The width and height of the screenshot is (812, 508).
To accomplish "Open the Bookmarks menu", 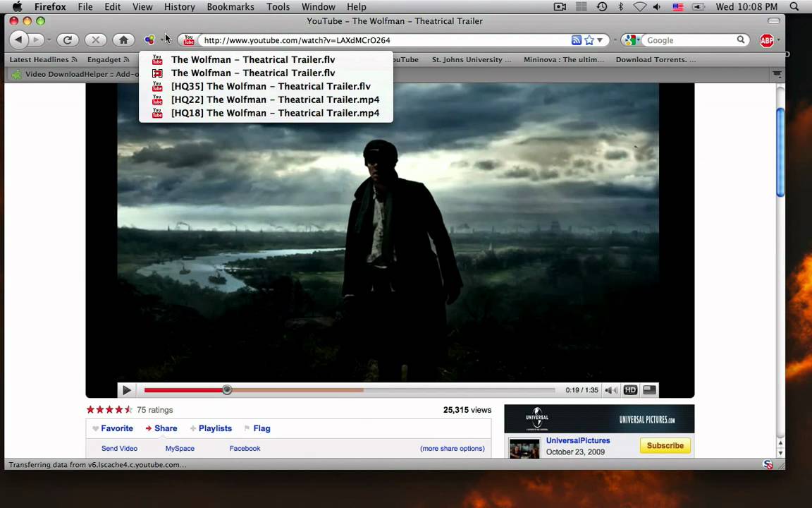I will pos(230,7).
